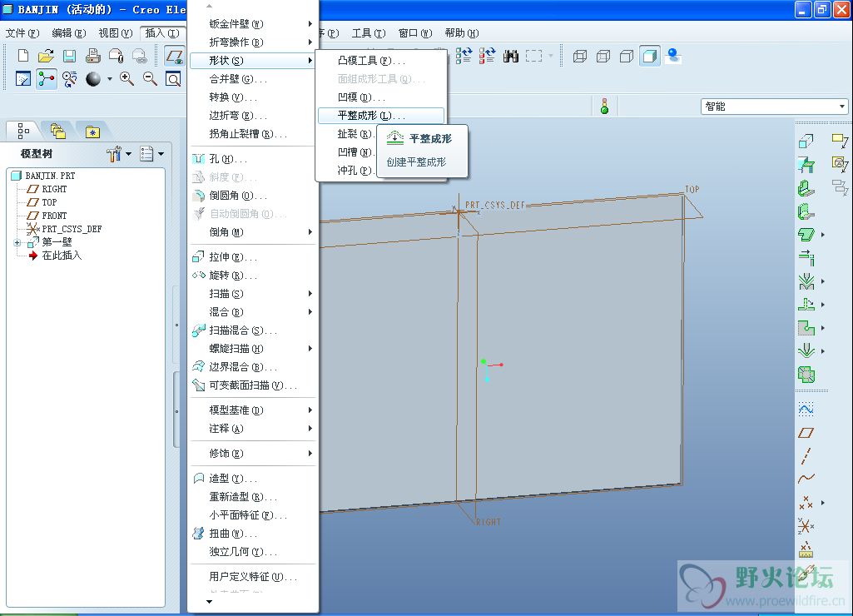Zoom in with the plus magnifier
This screenshot has width=853, height=616.
point(126,79)
